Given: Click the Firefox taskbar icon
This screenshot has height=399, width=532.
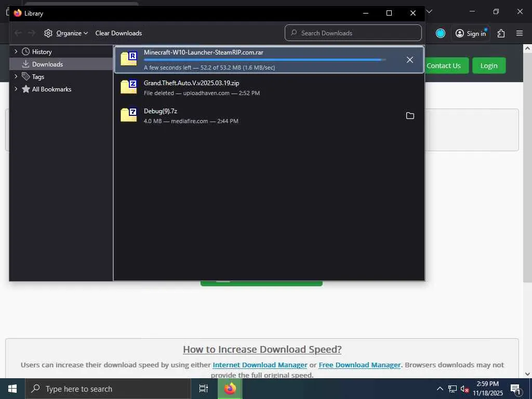Looking at the screenshot, I should pyautogui.click(x=230, y=389).
